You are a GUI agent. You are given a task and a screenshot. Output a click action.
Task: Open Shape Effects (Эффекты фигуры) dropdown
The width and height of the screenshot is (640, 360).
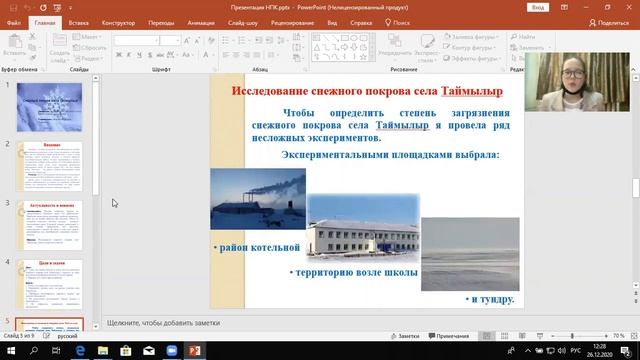(471, 58)
